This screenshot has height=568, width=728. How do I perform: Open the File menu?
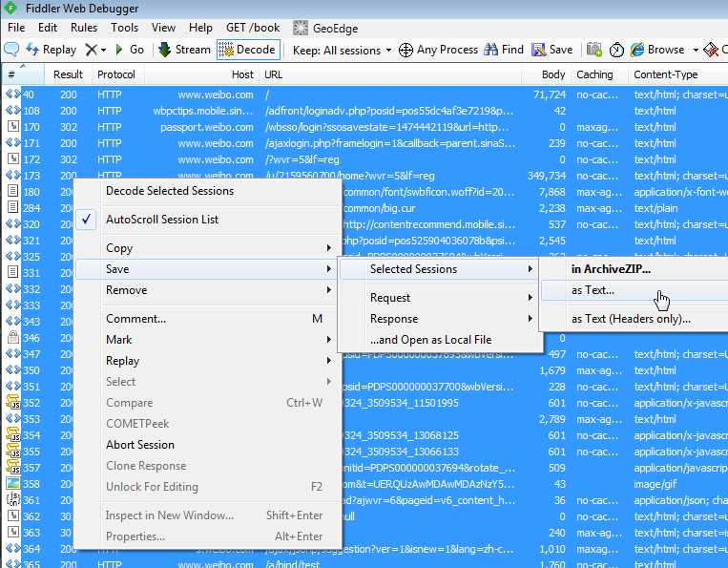(x=16, y=28)
